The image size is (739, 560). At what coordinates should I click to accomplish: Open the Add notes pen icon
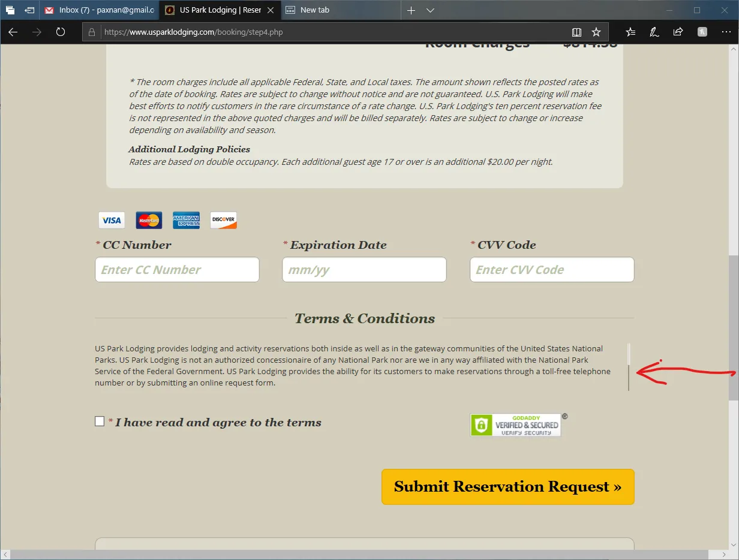654,32
